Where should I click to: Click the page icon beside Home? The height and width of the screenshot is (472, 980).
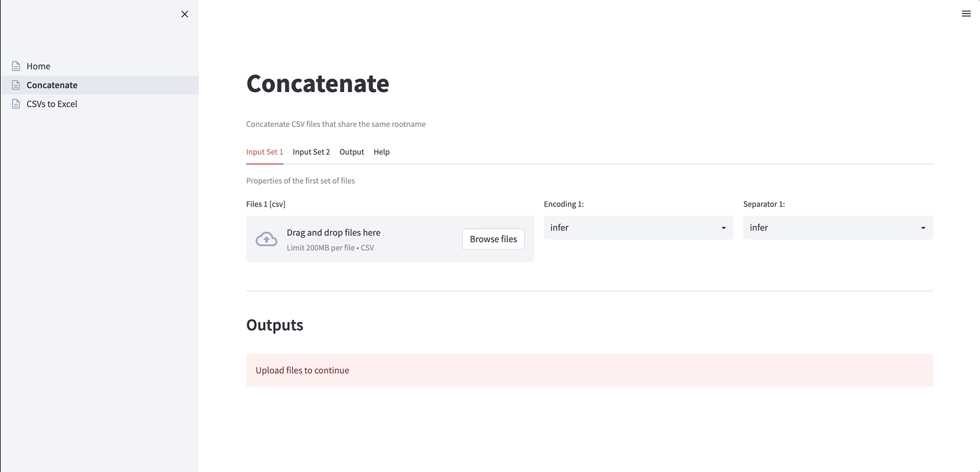click(x=16, y=65)
